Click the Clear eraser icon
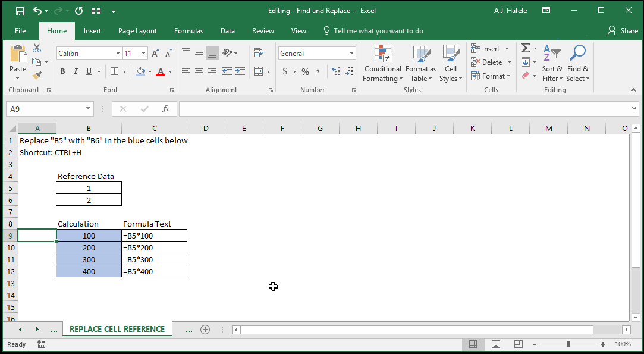Screen dimensions: 644x354 click(525, 75)
